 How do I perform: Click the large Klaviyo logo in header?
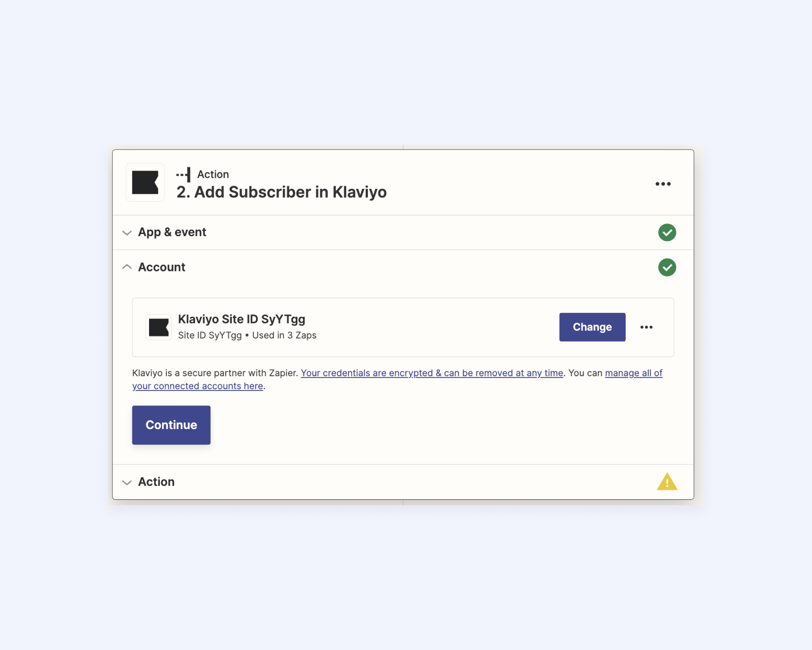click(x=145, y=182)
